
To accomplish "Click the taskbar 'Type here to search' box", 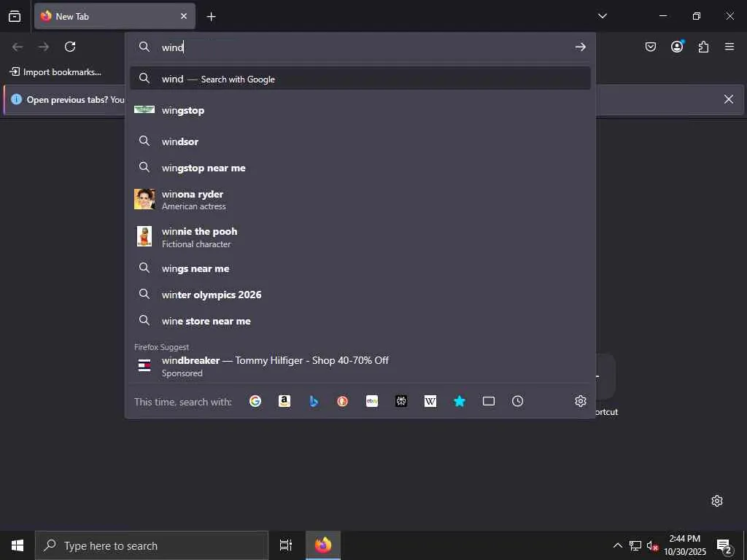I will click(152, 545).
